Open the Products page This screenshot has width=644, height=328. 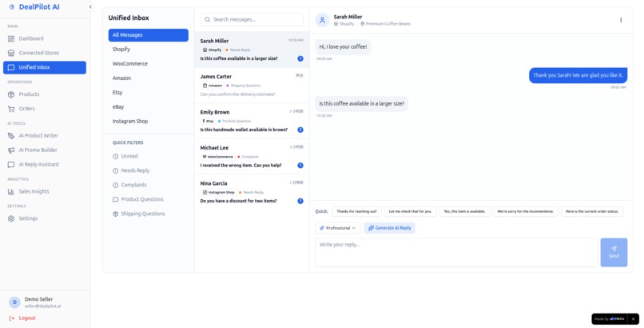[x=45, y=94]
